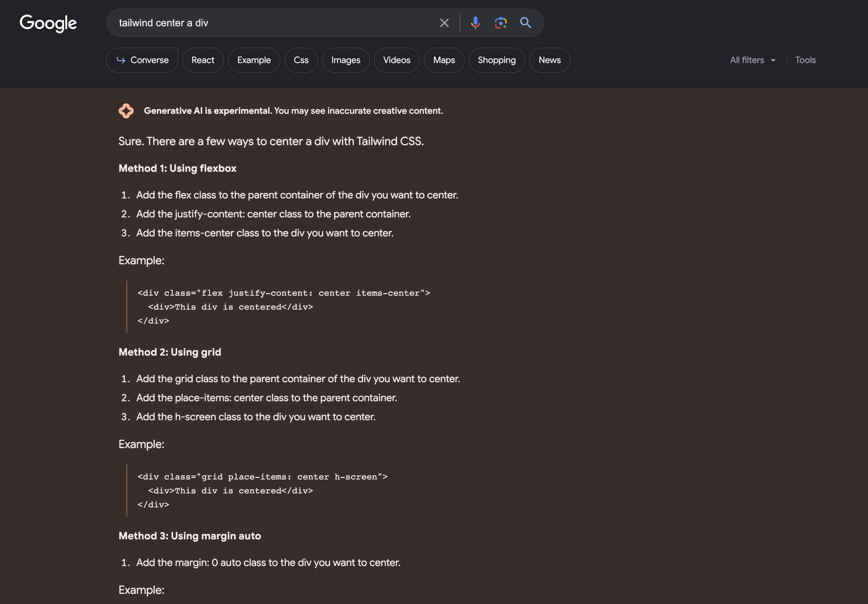Click 'Add the justify-content: center class' step
Image resolution: width=868 pixels, height=604 pixels.
pyautogui.click(x=273, y=214)
